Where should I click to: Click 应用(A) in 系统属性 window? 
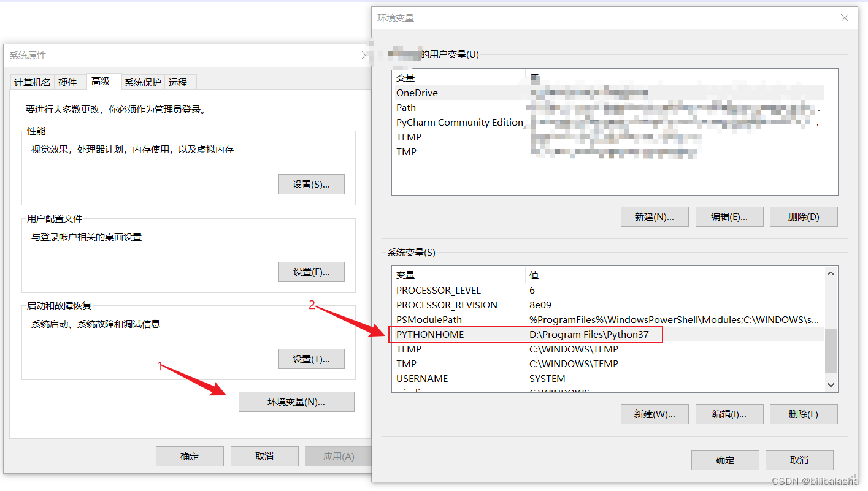point(339,456)
